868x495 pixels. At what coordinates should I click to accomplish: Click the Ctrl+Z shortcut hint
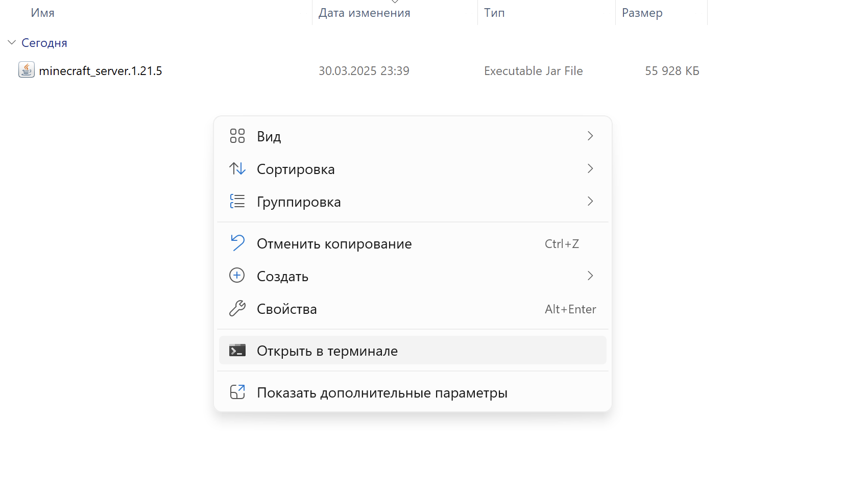tap(562, 244)
